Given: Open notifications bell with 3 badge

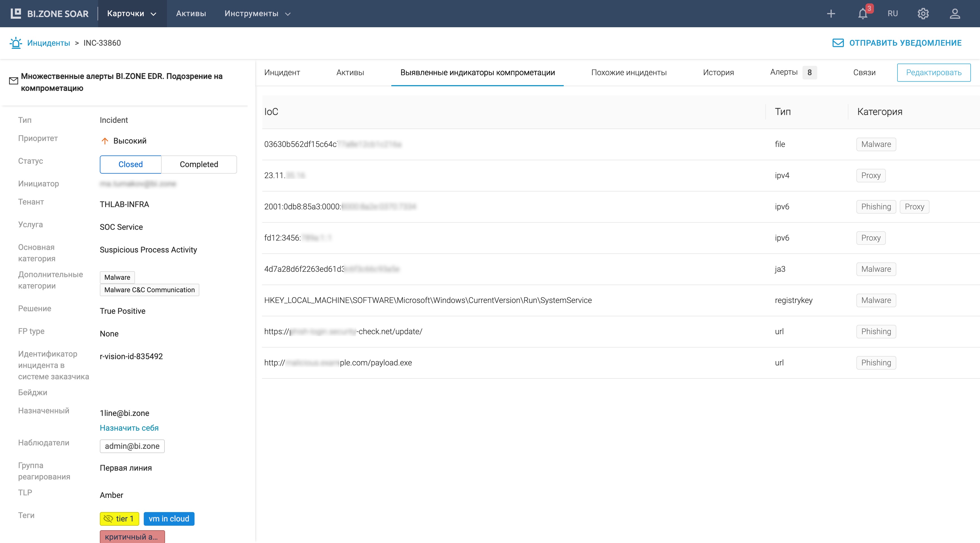Looking at the screenshot, I should [x=863, y=14].
